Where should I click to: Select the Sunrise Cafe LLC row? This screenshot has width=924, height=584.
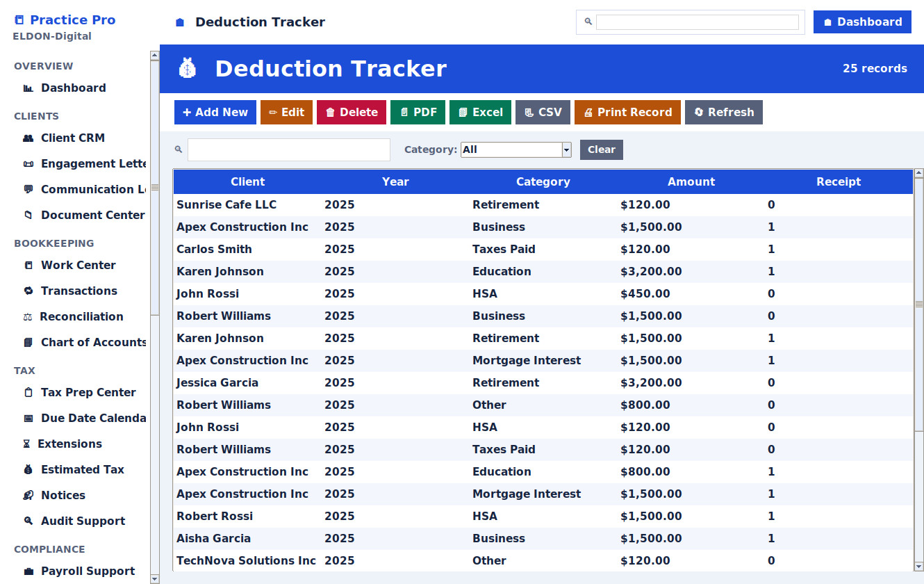[x=543, y=205]
